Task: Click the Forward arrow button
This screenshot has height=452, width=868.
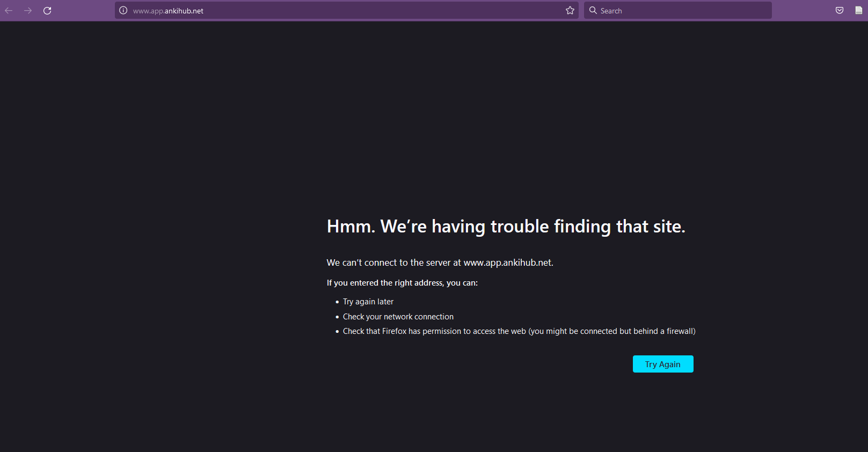Action: (x=28, y=11)
